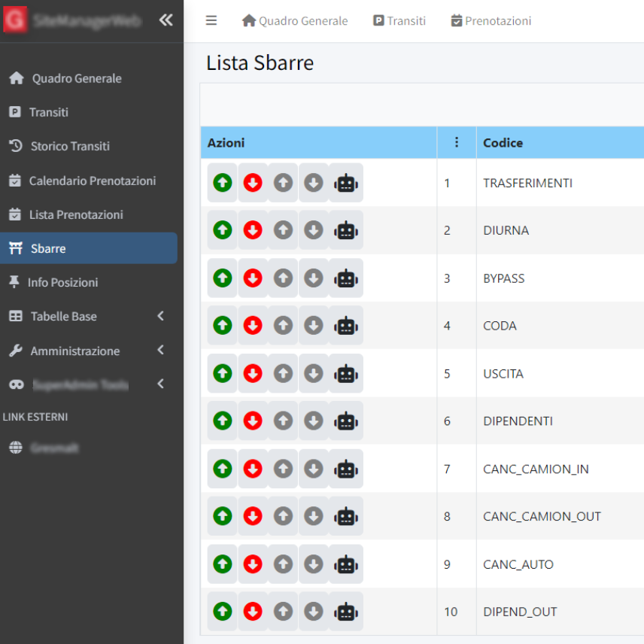Click green up arrow for TRASFERIMENTI row
The image size is (644, 644).
click(223, 183)
